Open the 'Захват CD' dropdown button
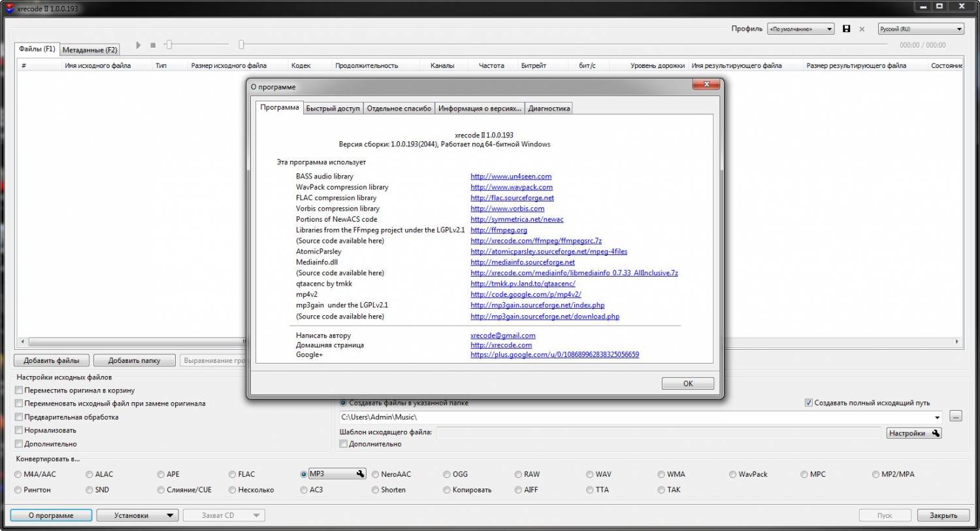980x531 pixels. coord(224,515)
